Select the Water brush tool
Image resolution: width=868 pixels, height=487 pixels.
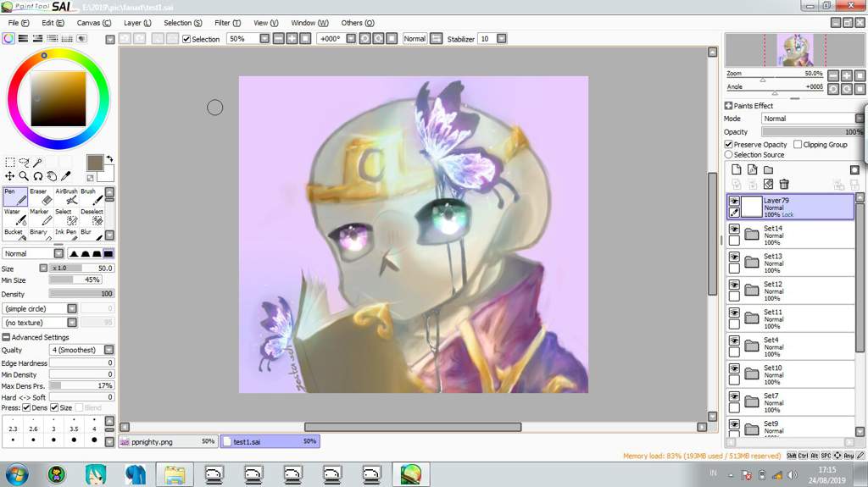click(x=15, y=217)
